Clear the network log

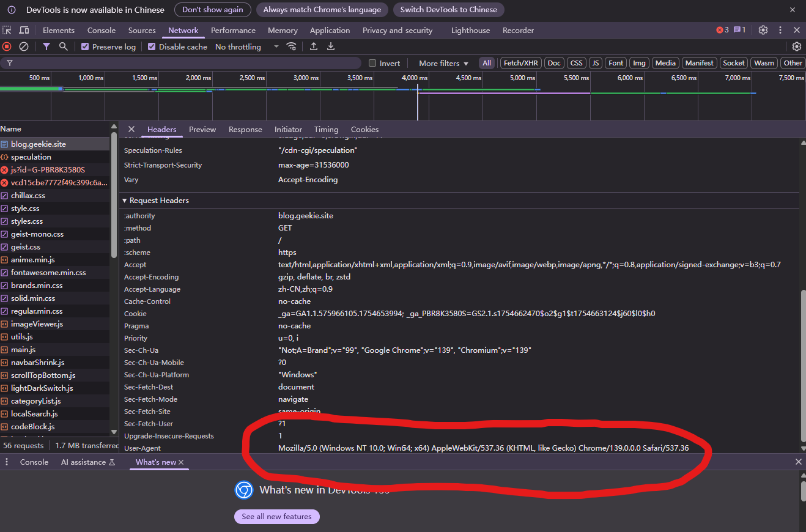tap(24, 46)
